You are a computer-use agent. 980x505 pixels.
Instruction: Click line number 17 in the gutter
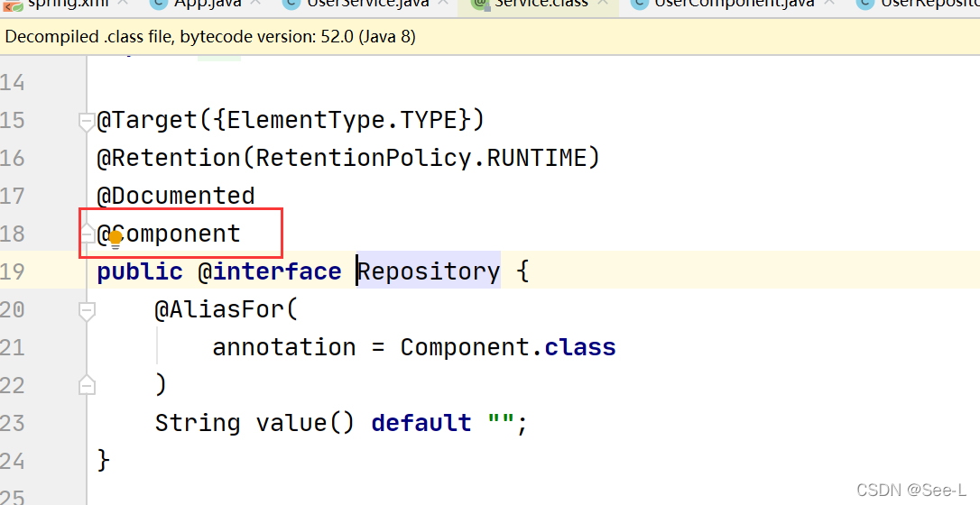[x=13, y=196]
